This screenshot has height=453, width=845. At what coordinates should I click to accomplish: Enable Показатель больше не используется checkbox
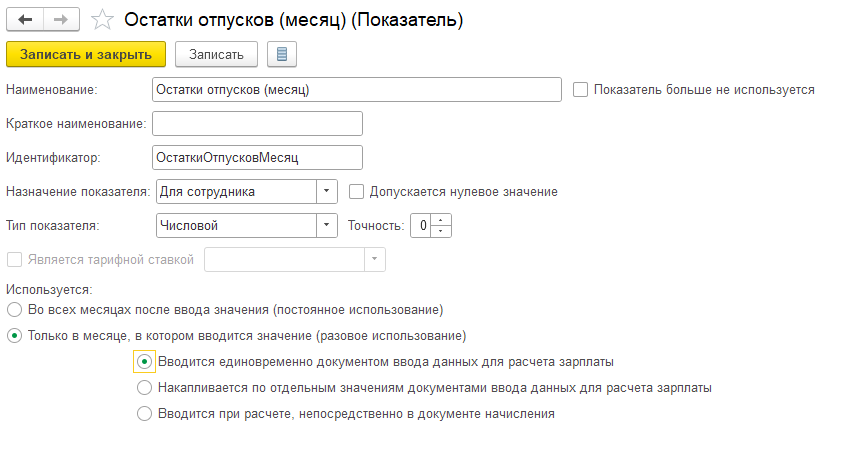click(x=580, y=89)
